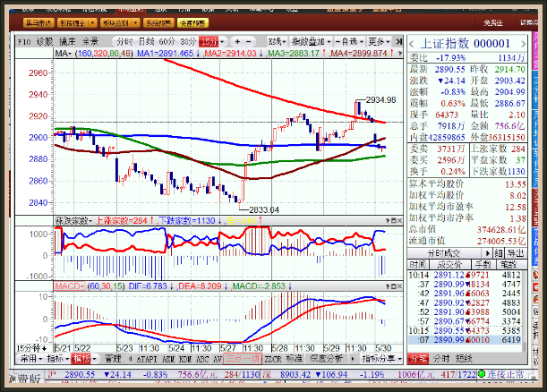Select 深度分析 tab
Screen dimensions: 547x392
tap(326, 359)
